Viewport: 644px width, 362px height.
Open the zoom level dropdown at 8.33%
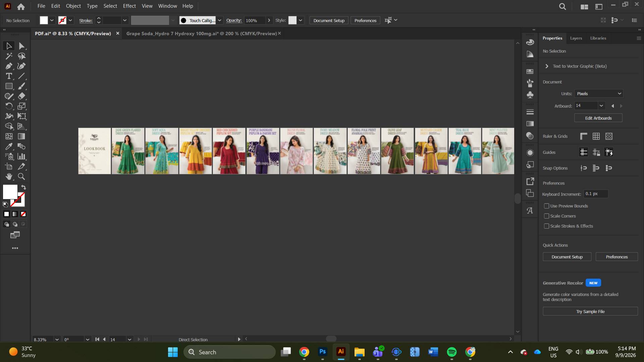click(x=57, y=340)
